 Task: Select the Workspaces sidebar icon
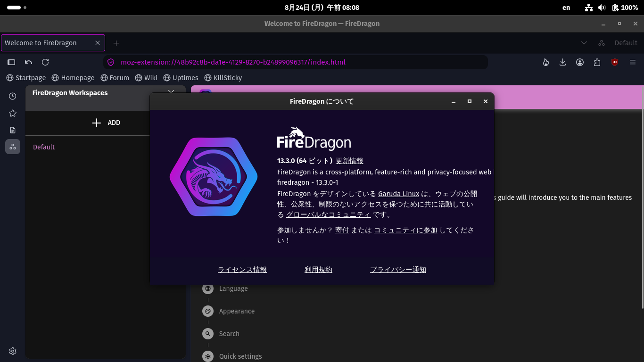point(13,147)
